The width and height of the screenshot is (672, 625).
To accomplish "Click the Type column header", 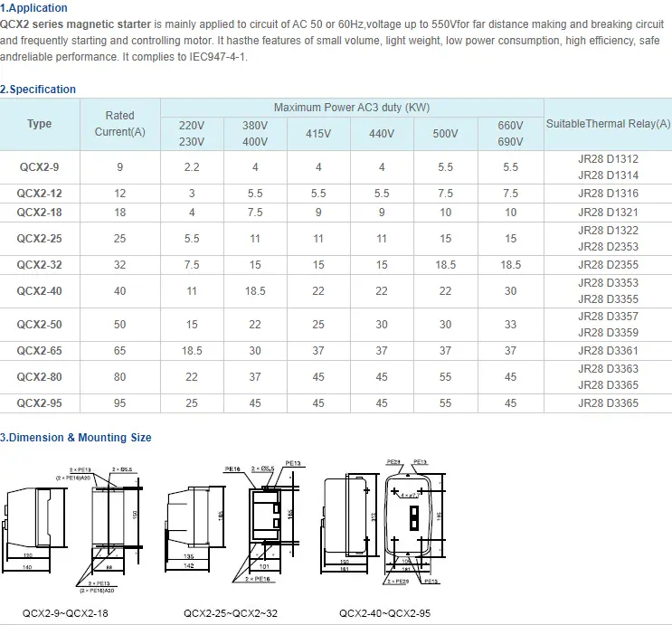I will (x=40, y=124).
